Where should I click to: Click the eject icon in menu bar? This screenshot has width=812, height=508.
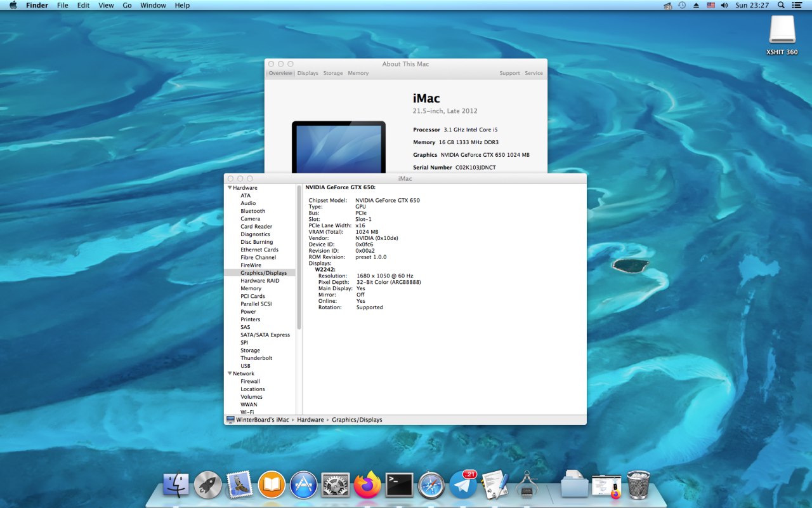coord(696,5)
